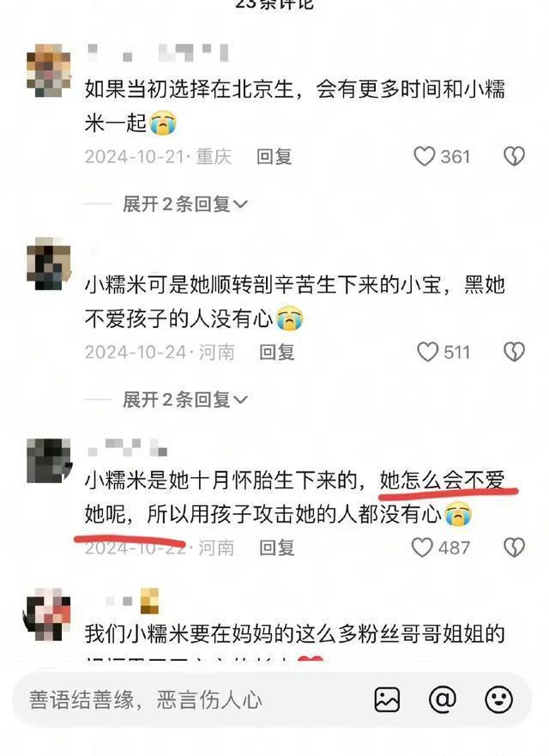Screen dimensions: 549x756
Task: Expand 2 replies under first comment
Action: point(185,204)
